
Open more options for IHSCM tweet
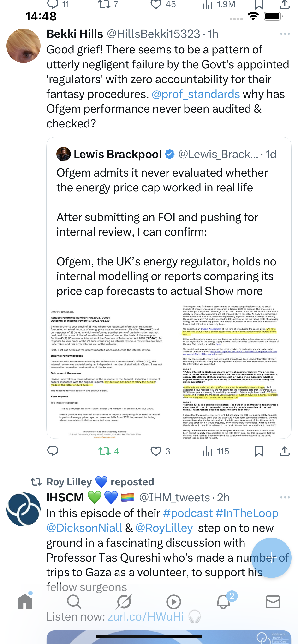tap(285, 497)
